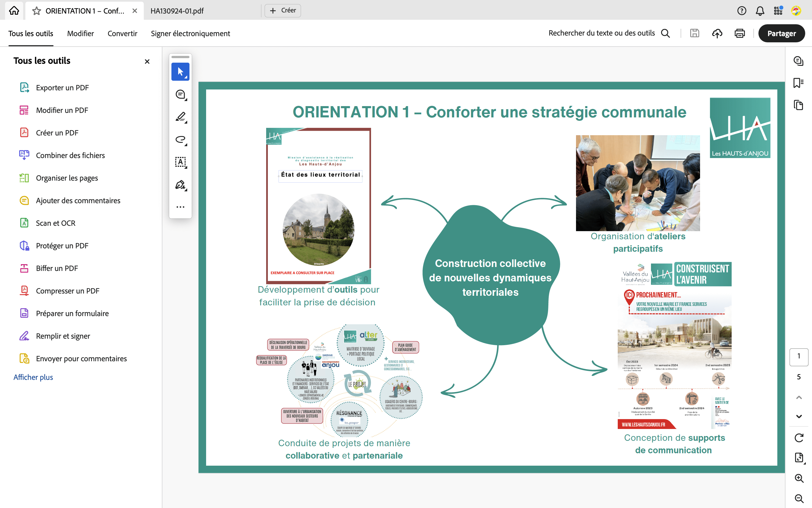Viewport: 812px width, 508px height.
Task: Open Modifier un PDF tool
Action: tap(62, 110)
